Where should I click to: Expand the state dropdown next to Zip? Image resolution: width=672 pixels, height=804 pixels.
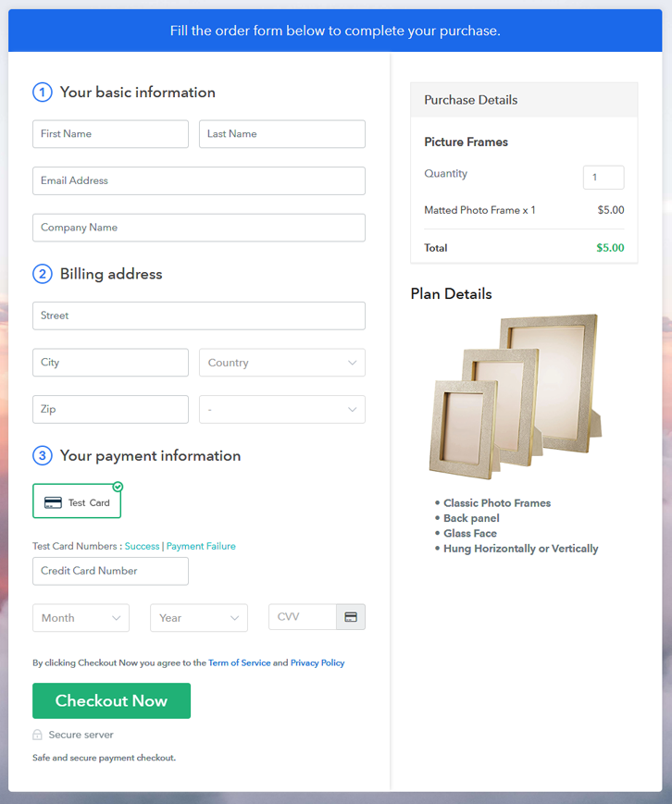(282, 409)
